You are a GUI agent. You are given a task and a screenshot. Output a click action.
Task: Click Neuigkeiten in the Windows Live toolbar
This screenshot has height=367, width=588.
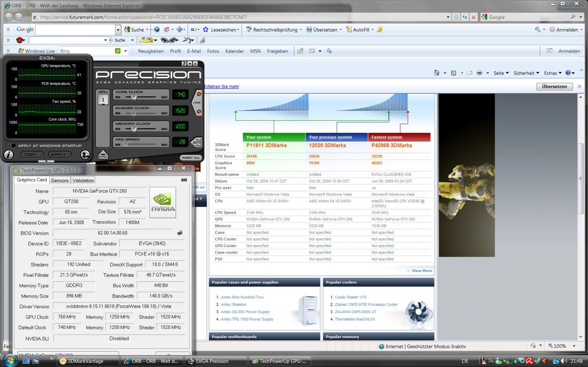tap(151, 51)
